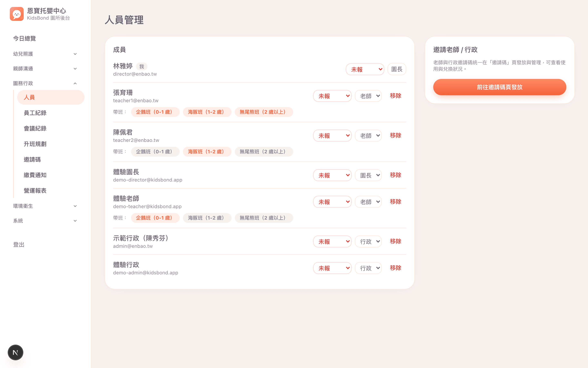Expand the 幼兒照護 sidebar section
The height and width of the screenshot is (368, 588).
45,54
